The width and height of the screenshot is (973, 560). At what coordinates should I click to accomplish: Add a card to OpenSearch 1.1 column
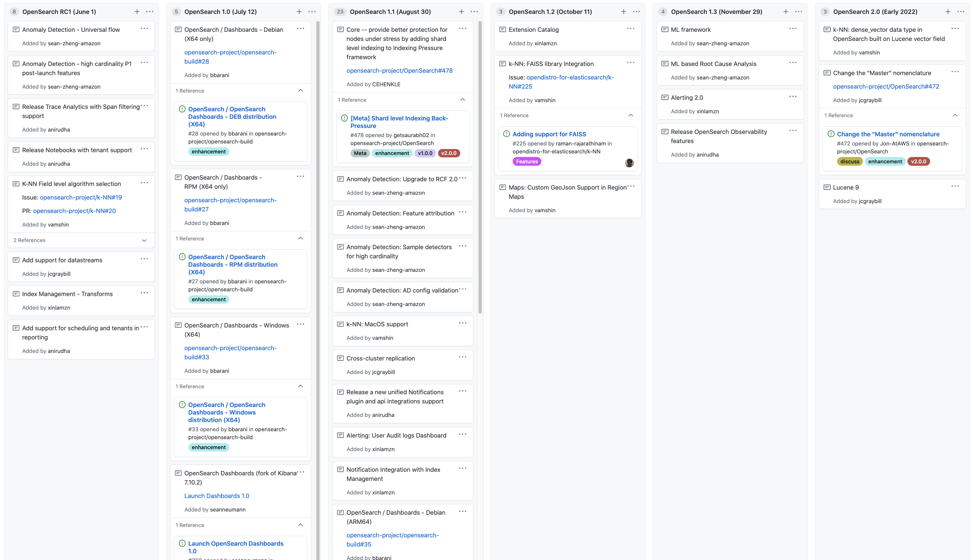(461, 12)
